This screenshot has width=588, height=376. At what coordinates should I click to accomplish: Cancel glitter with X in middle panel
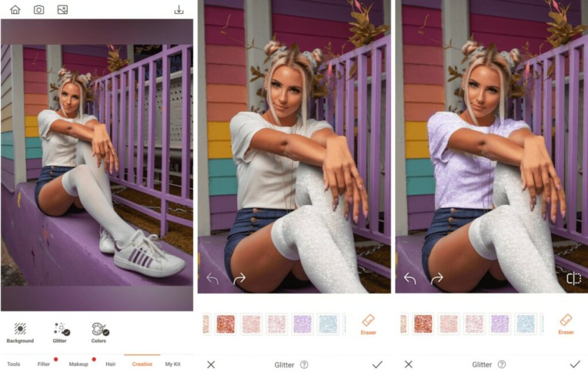click(x=211, y=365)
